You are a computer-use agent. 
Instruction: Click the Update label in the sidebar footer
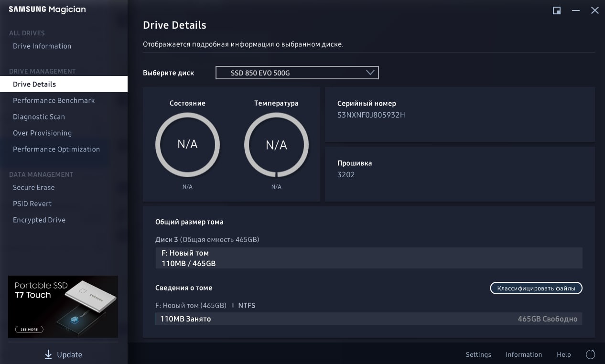(x=69, y=354)
